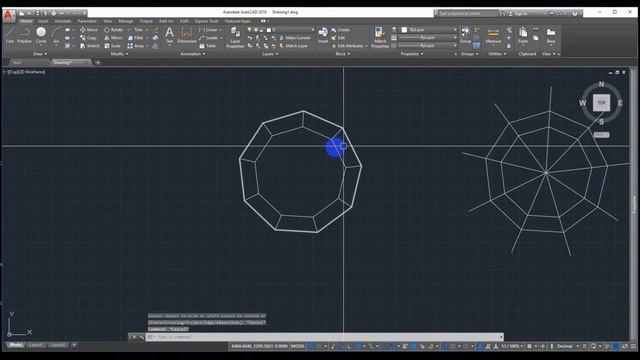
Task: Expand the Properties panel
Action: coord(411,54)
